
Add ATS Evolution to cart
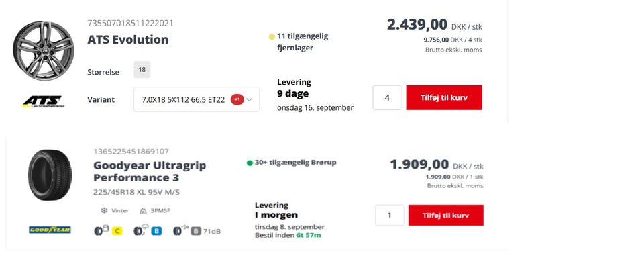pos(444,98)
